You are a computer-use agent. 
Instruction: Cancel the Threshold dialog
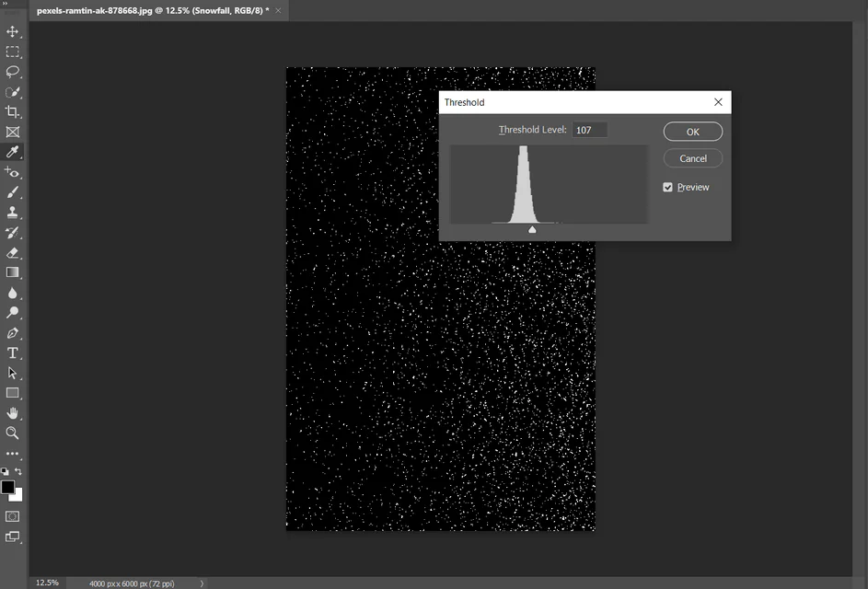click(x=692, y=158)
